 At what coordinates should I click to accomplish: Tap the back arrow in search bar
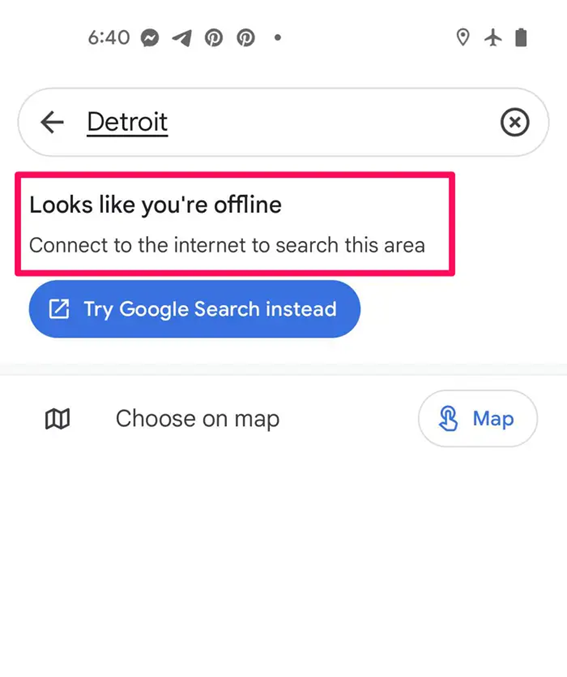52,122
